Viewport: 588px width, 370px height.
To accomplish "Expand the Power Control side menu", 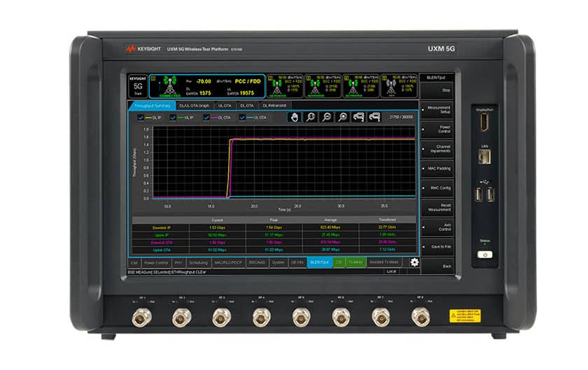I will (x=439, y=130).
